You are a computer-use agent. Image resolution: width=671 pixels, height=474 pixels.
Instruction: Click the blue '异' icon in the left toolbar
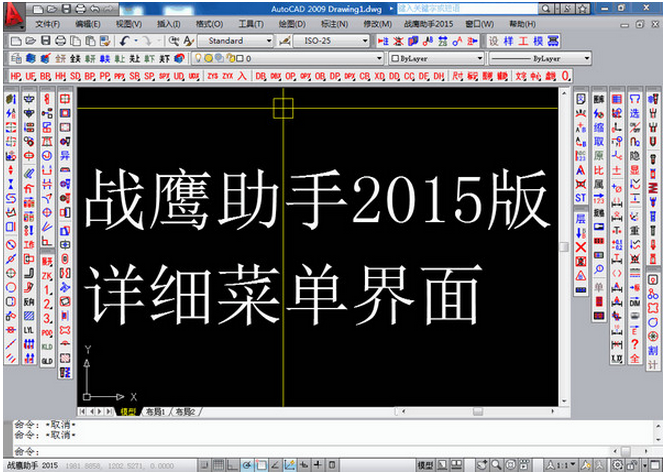(65, 155)
